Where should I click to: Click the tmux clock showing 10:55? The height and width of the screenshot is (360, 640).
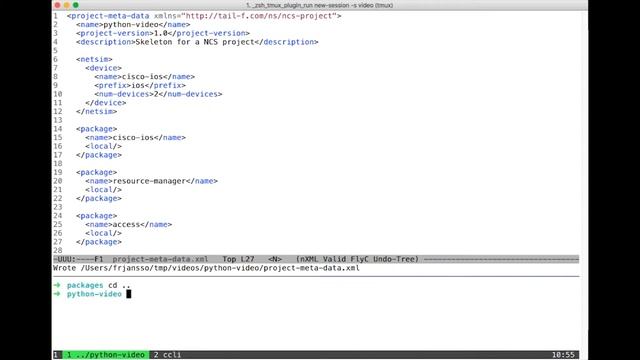pos(563,355)
